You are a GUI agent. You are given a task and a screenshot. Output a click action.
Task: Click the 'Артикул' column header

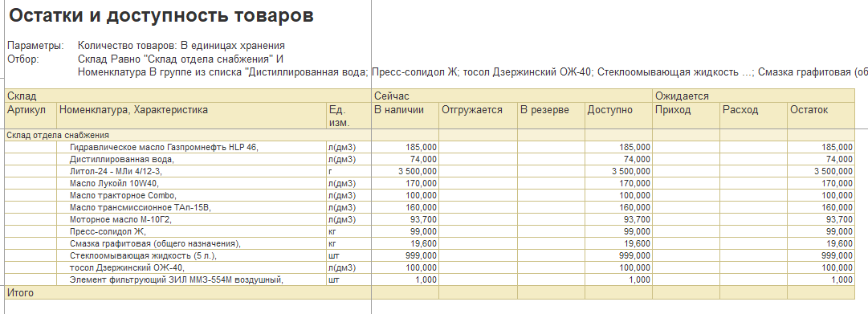pyautogui.click(x=31, y=116)
